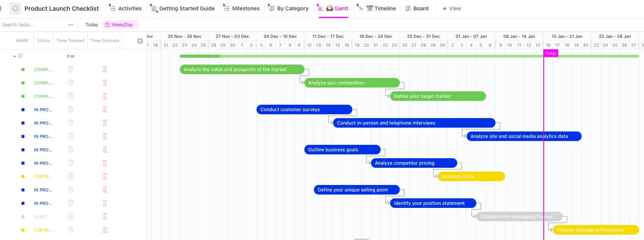
Task: Toggle the green status square of the first task
Action: pyautogui.click(x=23, y=70)
